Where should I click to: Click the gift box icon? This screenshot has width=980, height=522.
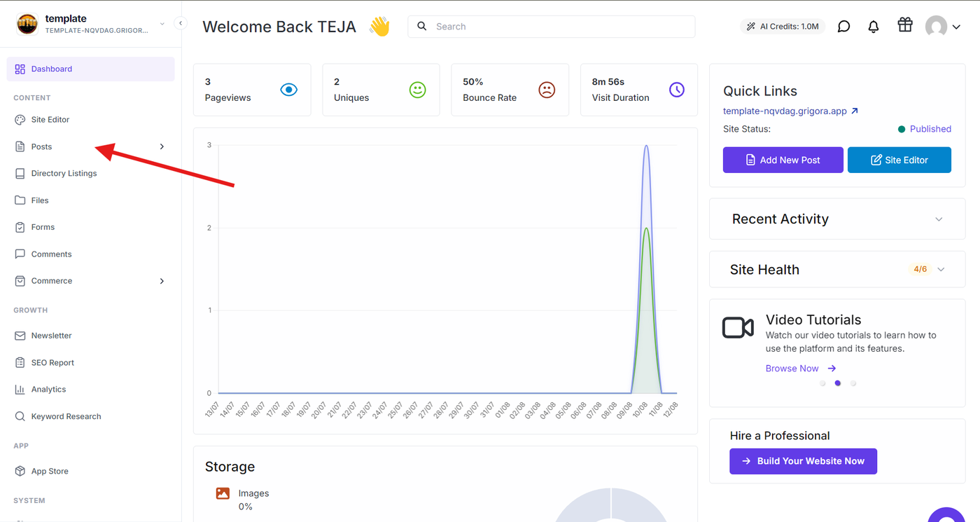[905, 25]
